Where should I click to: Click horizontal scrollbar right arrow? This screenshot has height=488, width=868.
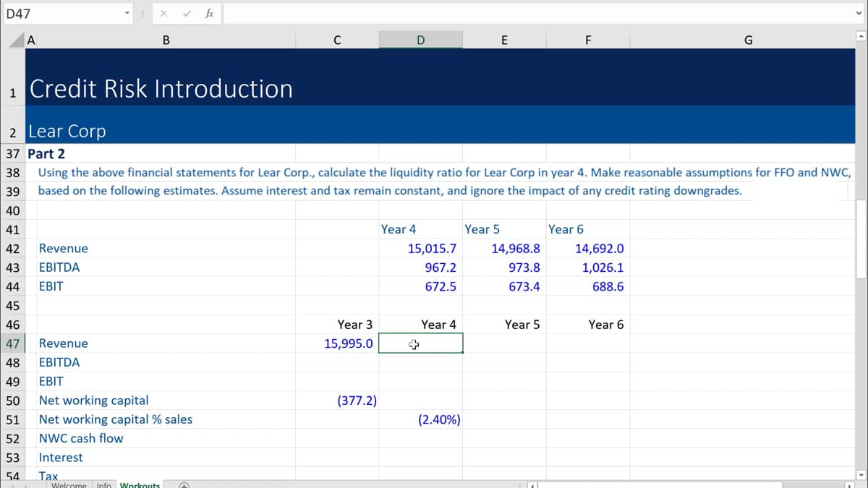click(851, 484)
